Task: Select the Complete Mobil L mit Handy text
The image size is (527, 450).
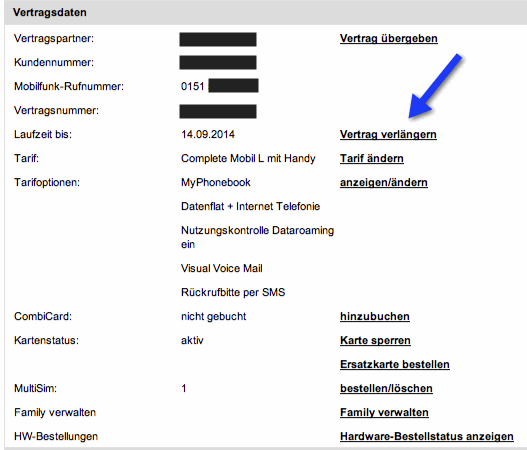Action: point(248,158)
